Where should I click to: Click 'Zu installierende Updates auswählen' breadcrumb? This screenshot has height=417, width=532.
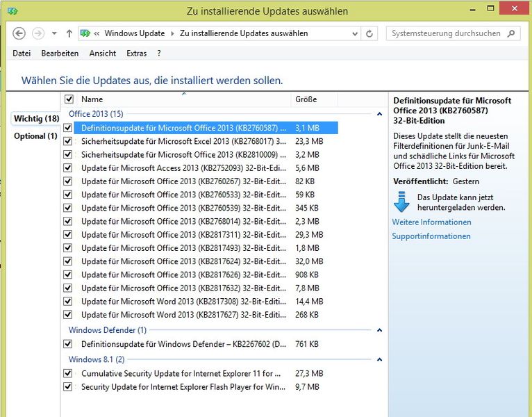coord(244,33)
